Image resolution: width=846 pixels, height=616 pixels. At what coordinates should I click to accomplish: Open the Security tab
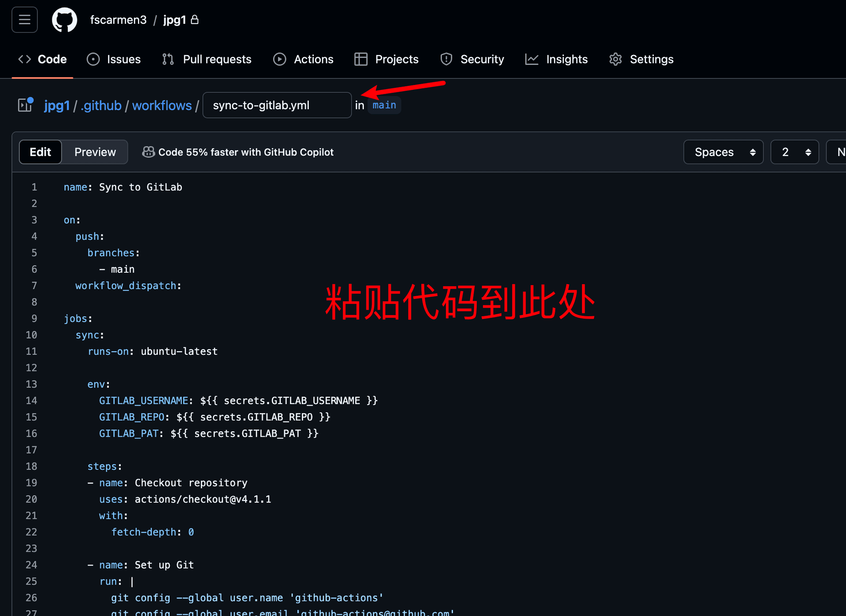472,59
